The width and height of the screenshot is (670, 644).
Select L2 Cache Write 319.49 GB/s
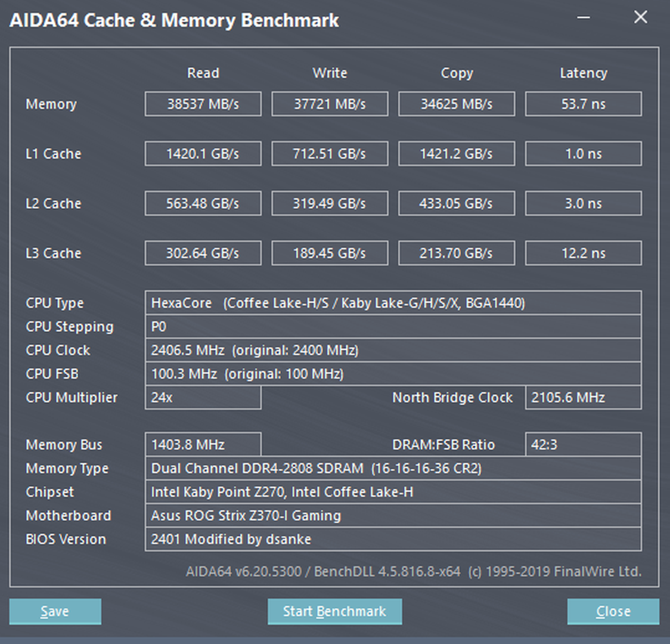330,203
